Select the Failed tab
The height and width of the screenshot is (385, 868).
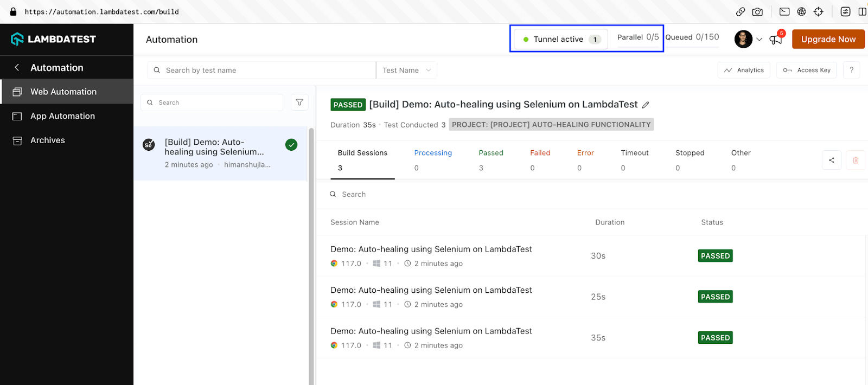click(x=540, y=161)
